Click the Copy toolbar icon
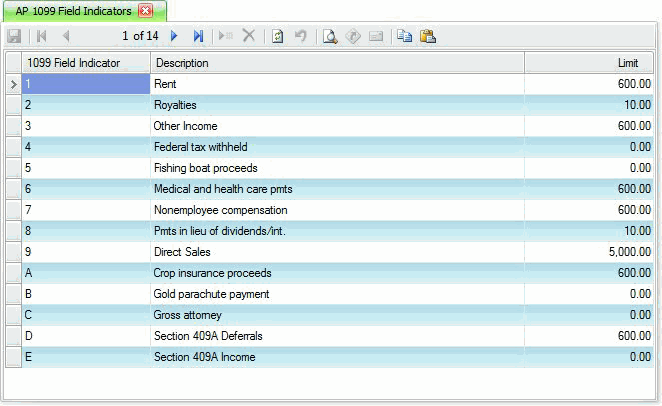This screenshot has width=662, height=406. click(x=405, y=36)
